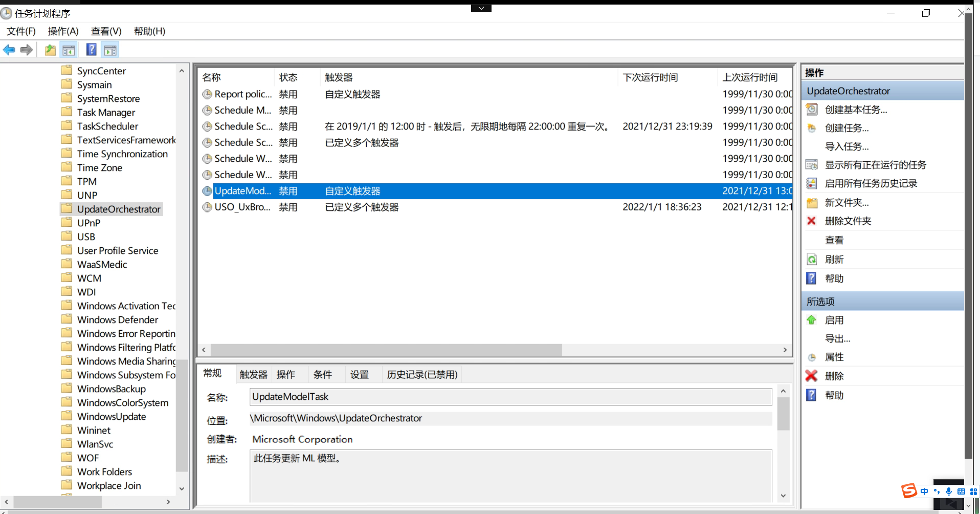Enable the task via the 启用 action
The height and width of the screenshot is (514, 980).
tap(834, 319)
